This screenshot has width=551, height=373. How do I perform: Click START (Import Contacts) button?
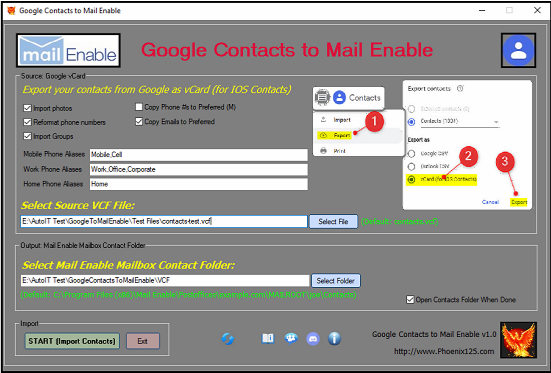72,341
